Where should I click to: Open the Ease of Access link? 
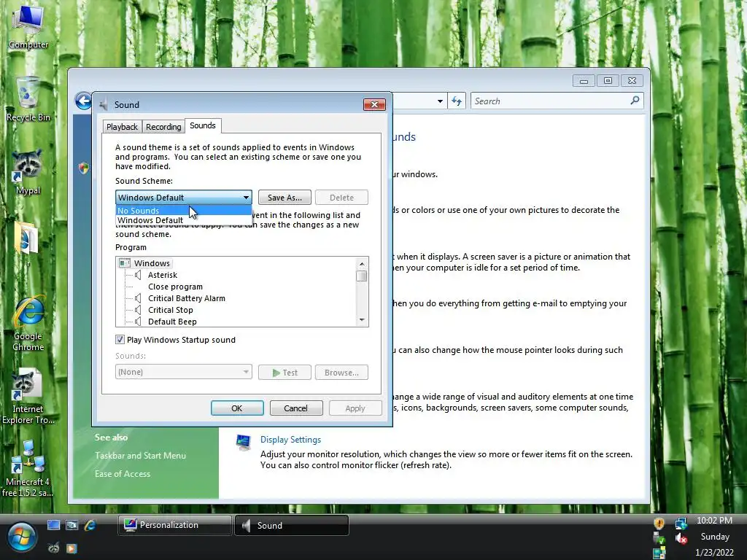pos(123,473)
